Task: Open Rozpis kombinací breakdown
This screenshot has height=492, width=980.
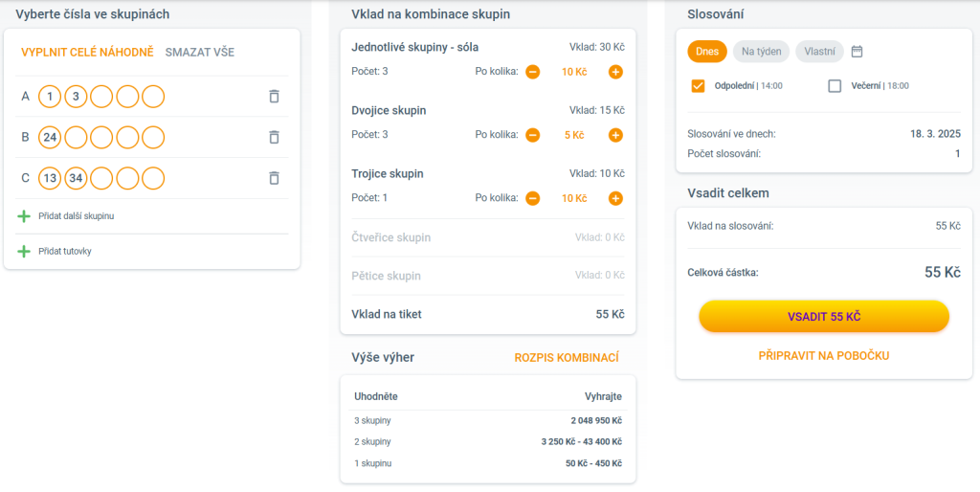Action: tap(567, 358)
